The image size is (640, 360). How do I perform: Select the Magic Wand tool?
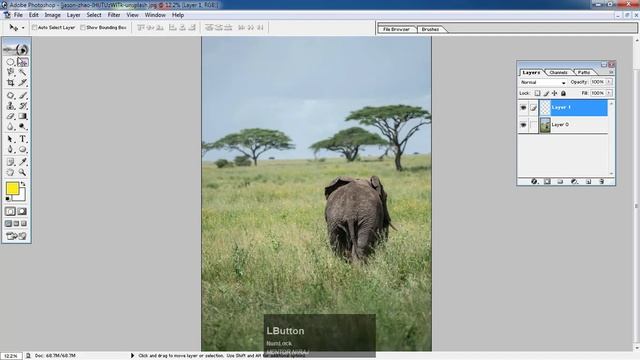click(22, 72)
